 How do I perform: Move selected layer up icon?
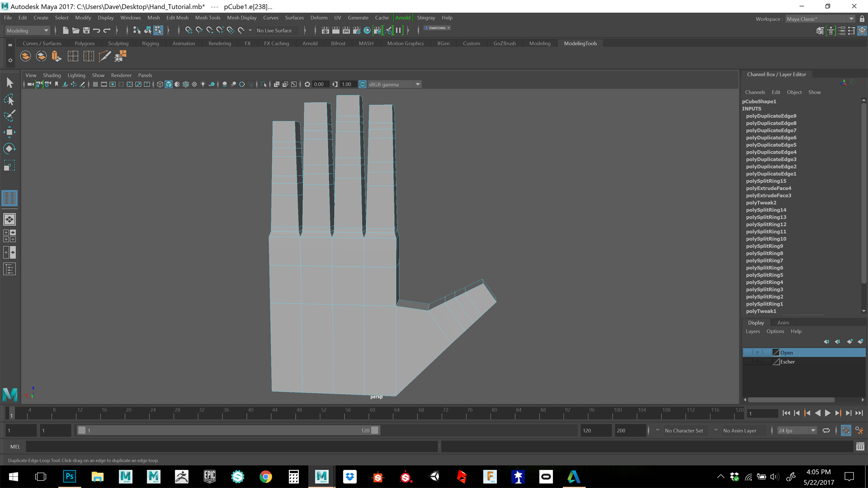coord(826,342)
